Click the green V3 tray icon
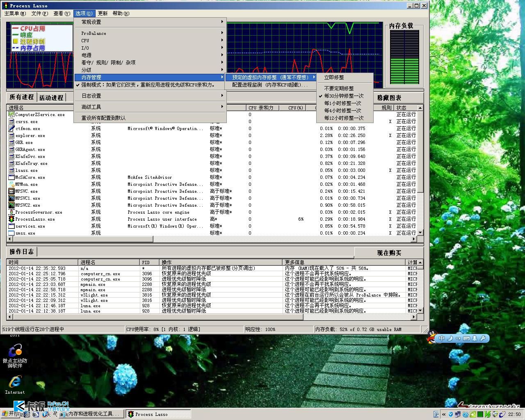Viewport: 525px width, 420px height. [x=487, y=414]
